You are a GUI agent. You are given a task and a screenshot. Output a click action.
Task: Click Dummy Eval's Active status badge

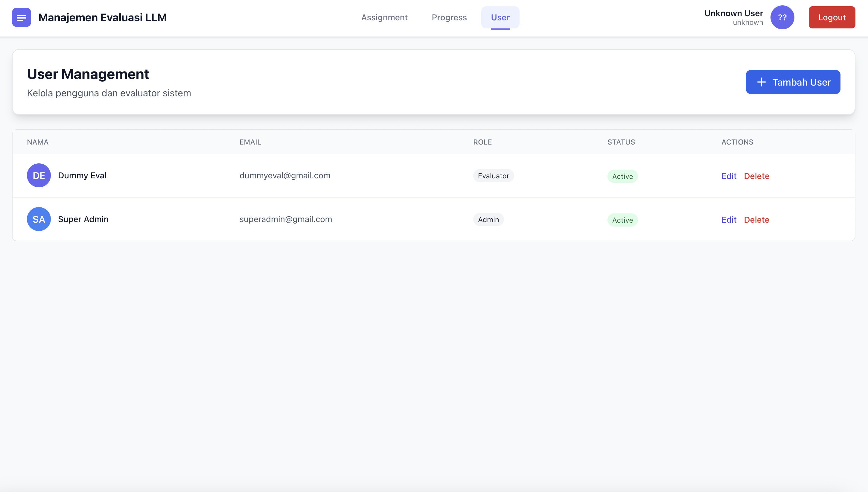(622, 176)
